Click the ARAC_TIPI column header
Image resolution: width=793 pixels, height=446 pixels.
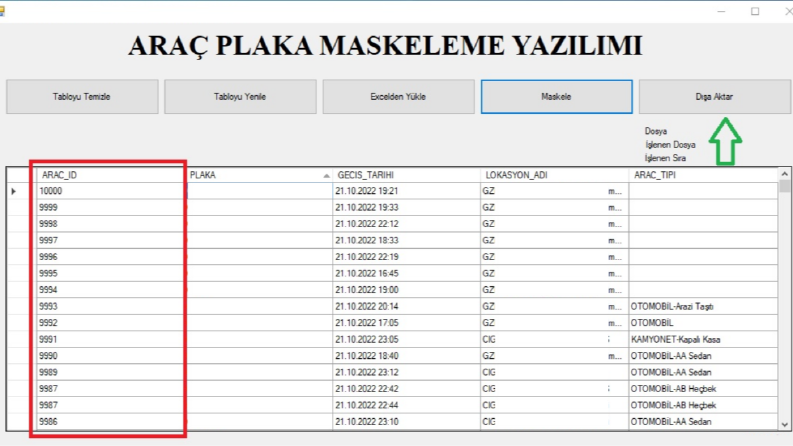coord(703,175)
